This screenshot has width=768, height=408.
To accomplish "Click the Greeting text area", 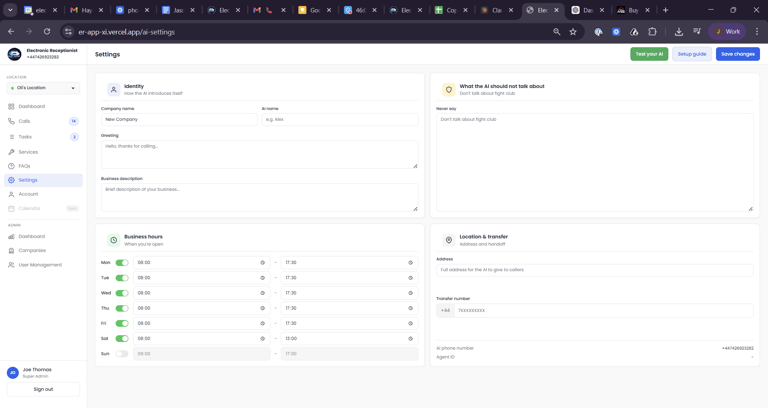I will 260,155.
